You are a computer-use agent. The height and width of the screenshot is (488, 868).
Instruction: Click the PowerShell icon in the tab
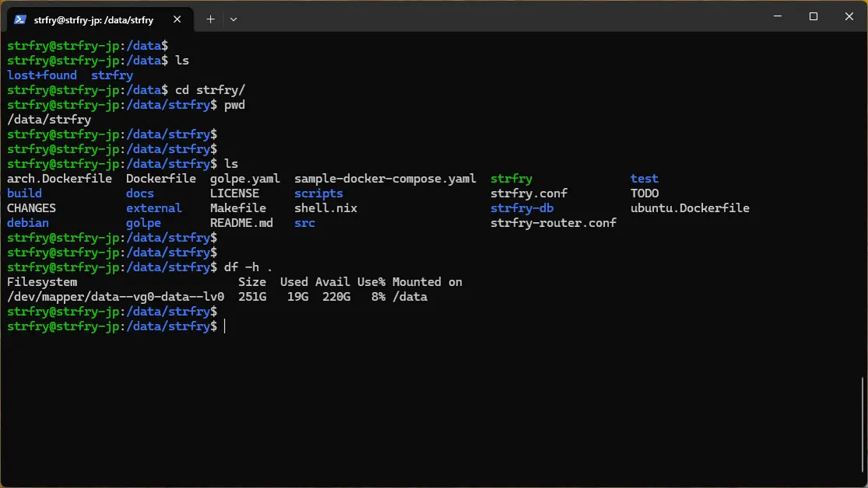click(x=21, y=19)
